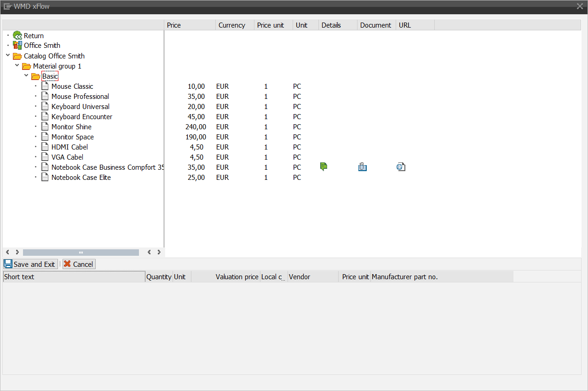Screen dimensions: 588x391
Task: Click the Currency column header
Action: (235, 25)
